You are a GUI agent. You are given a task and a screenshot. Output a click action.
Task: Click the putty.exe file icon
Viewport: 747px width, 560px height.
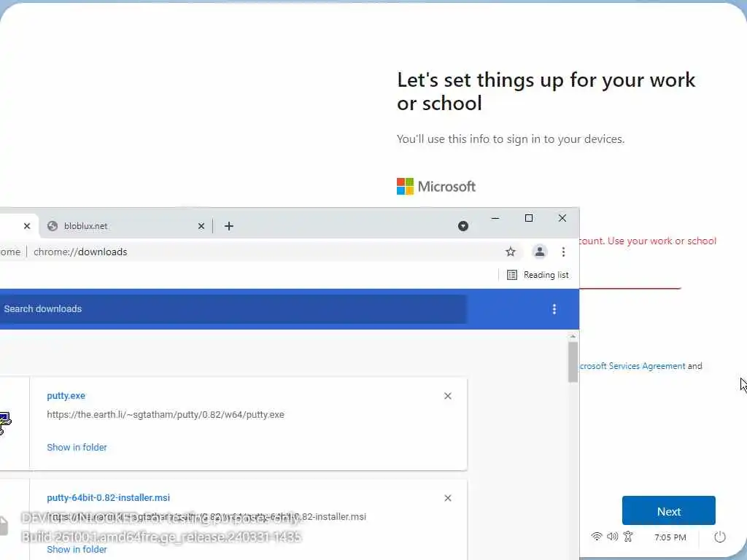(x=5, y=423)
